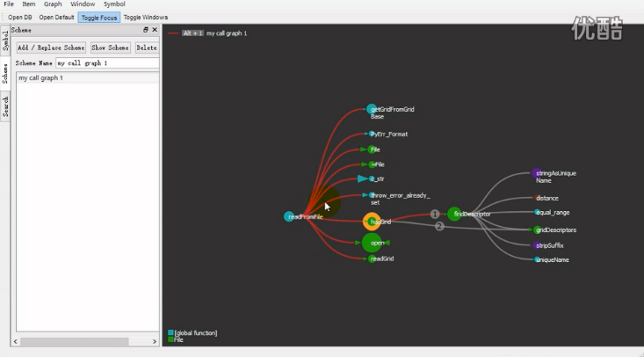This screenshot has height=357, width=644.
Task: Select the gridDescriptors node
Action: (537, 229)
